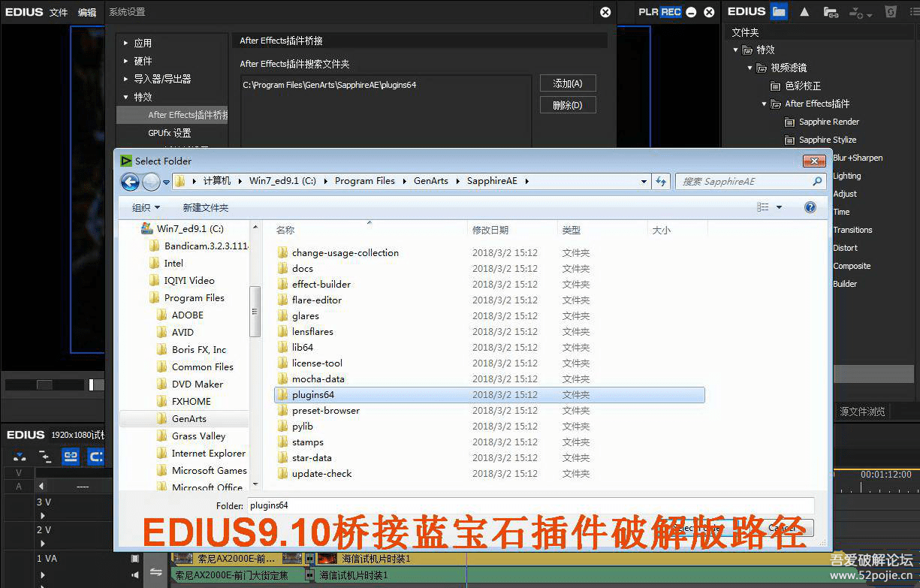Click the Folder name input field
Image resolution: width=920 pixels, height=588 pixels.
tap(530, 505)
